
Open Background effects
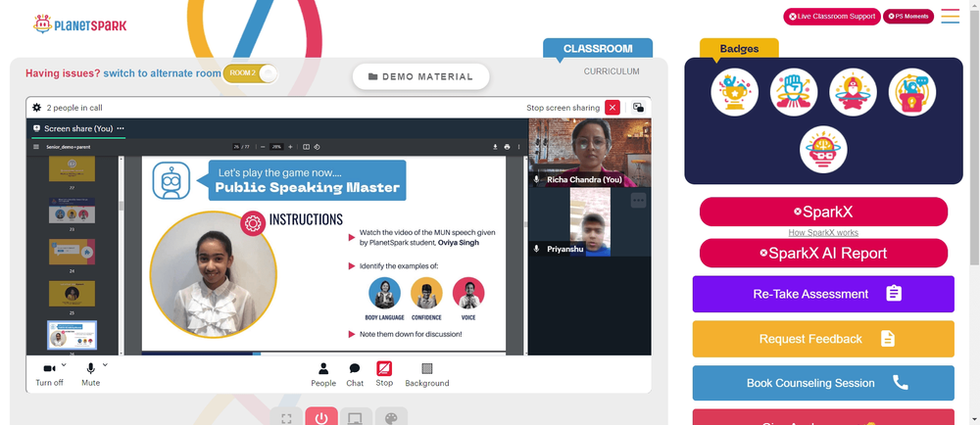point(427,374)
